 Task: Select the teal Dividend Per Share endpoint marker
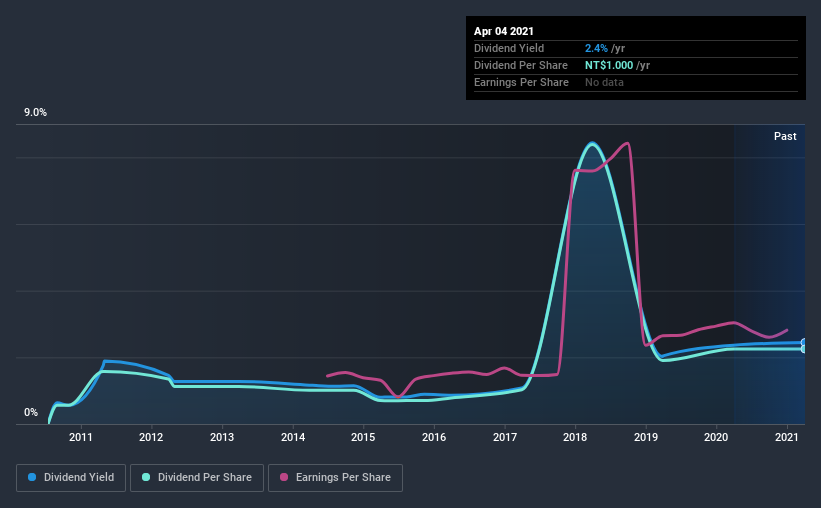(x=803, y=349)
